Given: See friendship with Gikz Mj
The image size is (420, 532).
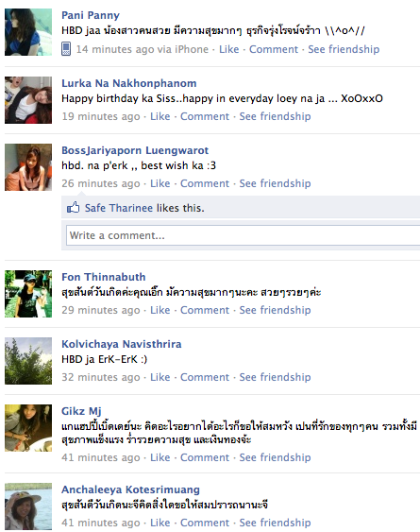Looking at the screenshot, I should [x=275, y=457].
